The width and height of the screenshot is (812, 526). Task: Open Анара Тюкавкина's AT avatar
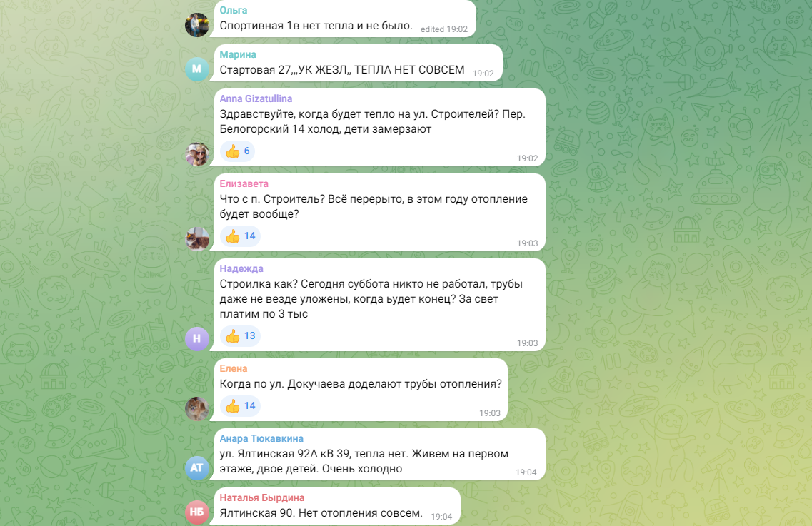pos(197,468)
